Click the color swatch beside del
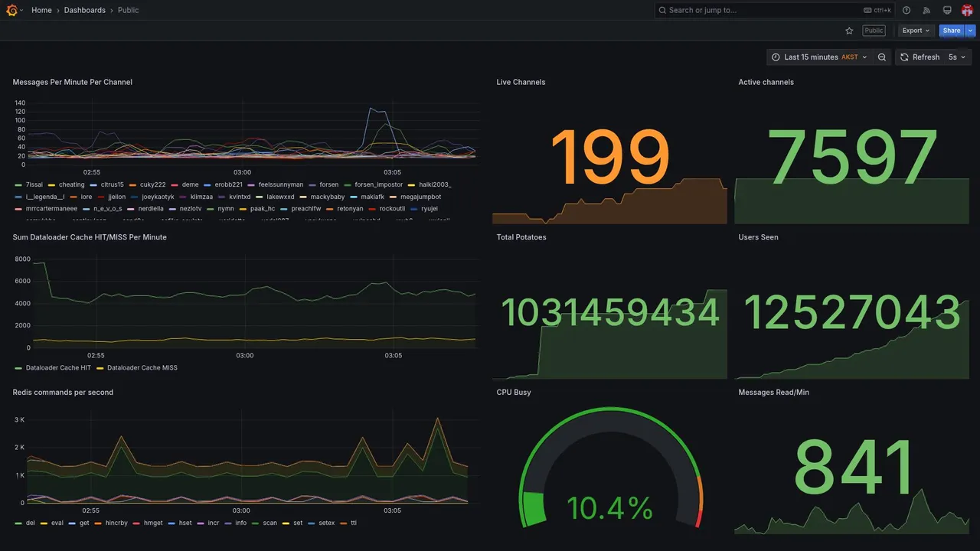Image resolution: width=980 pixels, height=551 pixels. [18, 523]
